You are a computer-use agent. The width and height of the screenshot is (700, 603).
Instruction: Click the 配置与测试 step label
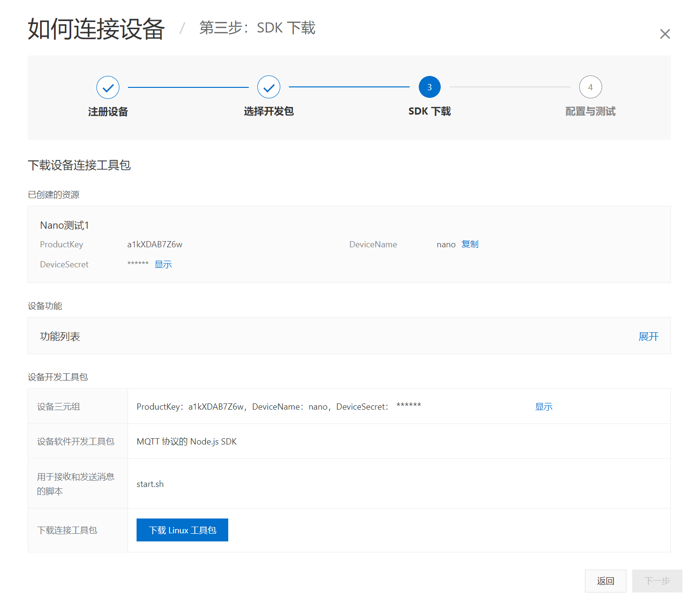coord(590,111)
